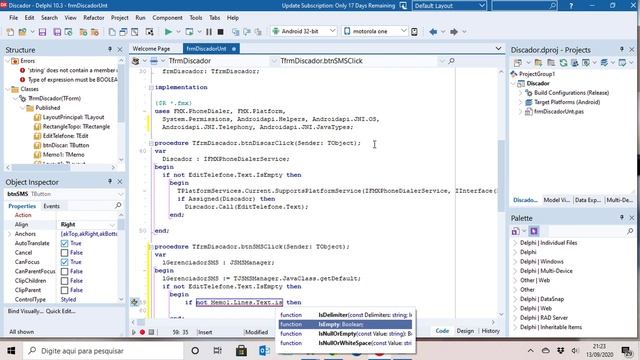
Task: Click the Quick Edit link
Action: pos(60,311)
